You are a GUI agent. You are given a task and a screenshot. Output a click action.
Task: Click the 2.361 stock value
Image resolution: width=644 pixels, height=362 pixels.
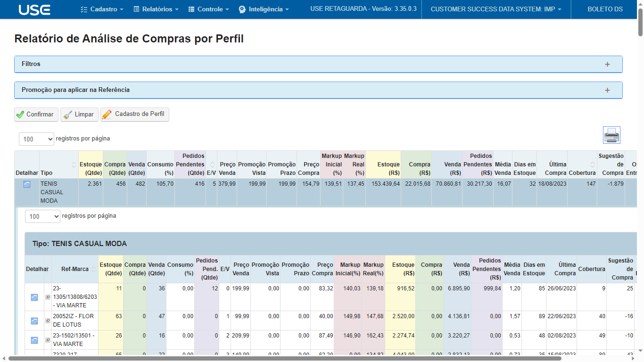coord(95,184)
